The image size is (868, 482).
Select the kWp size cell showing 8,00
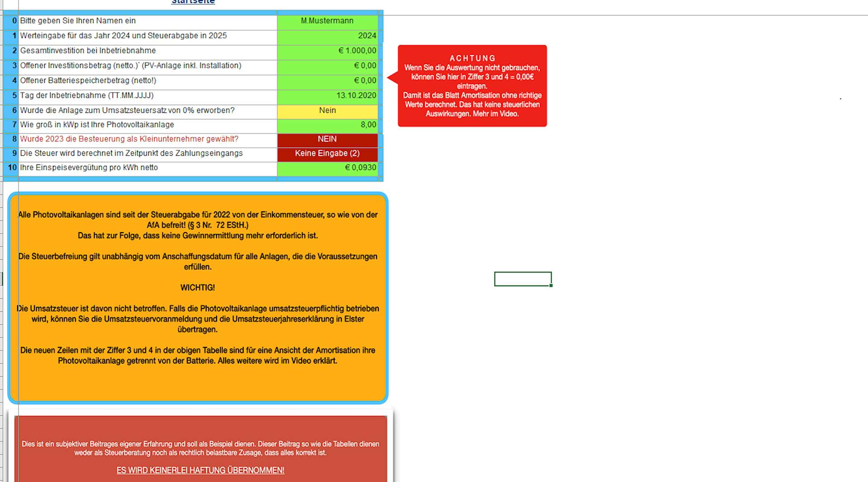pyautogui.click(x=327, y=125)
